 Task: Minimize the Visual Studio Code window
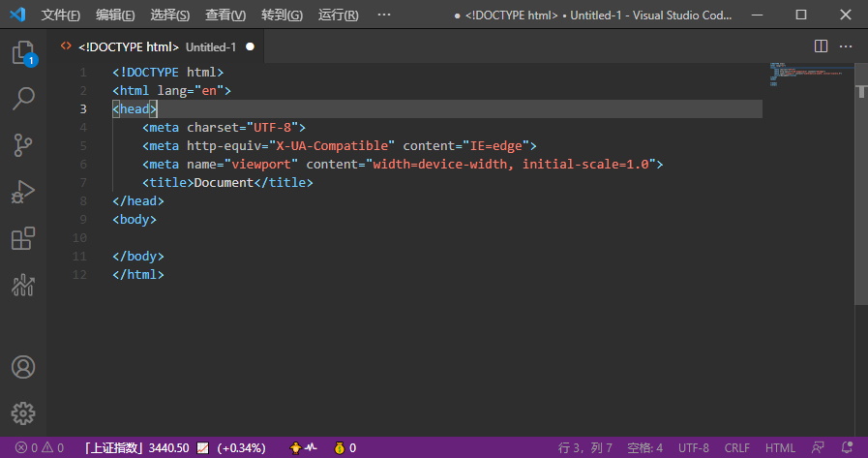pyautogui.click(x=757, y=15)
